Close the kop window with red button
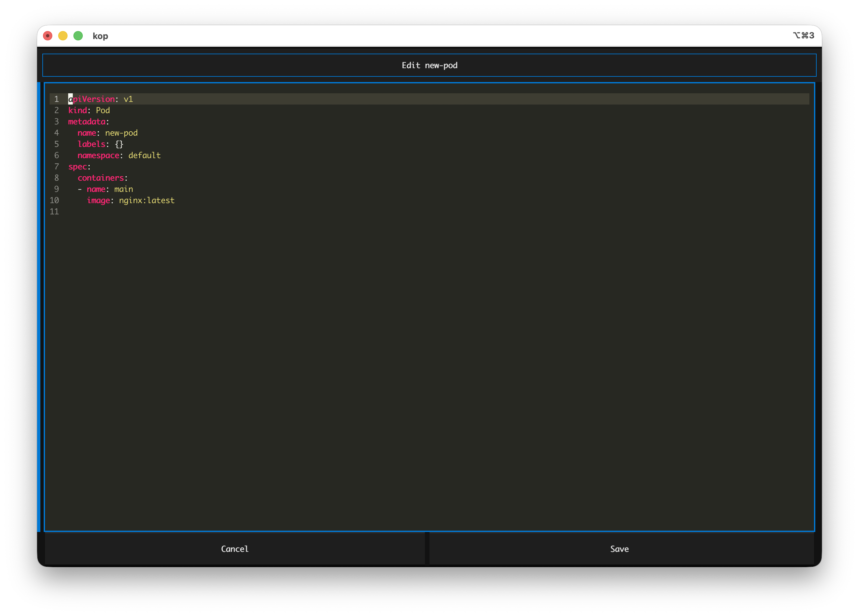 click(x=48, y=36)
